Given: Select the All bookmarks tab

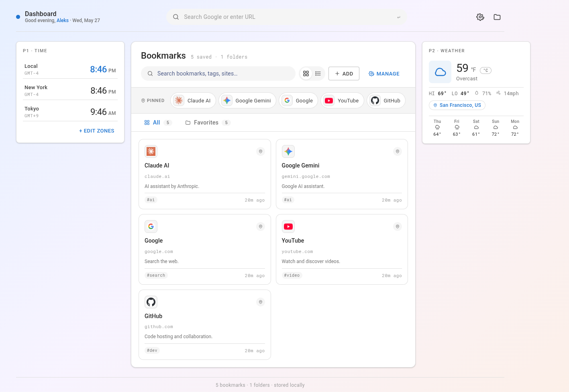Looking at the screenshot, I should [x=158, y=122].
